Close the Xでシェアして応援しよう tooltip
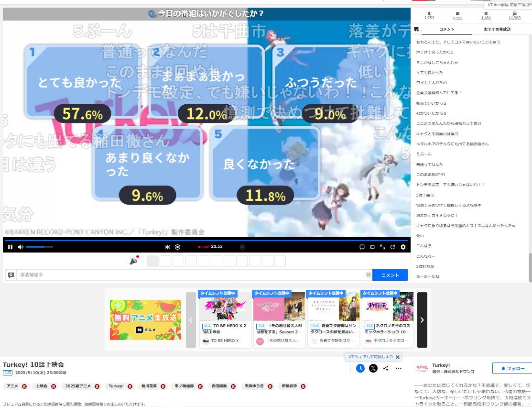Screen dimensions: 532x407 click(x=398, y=357)
